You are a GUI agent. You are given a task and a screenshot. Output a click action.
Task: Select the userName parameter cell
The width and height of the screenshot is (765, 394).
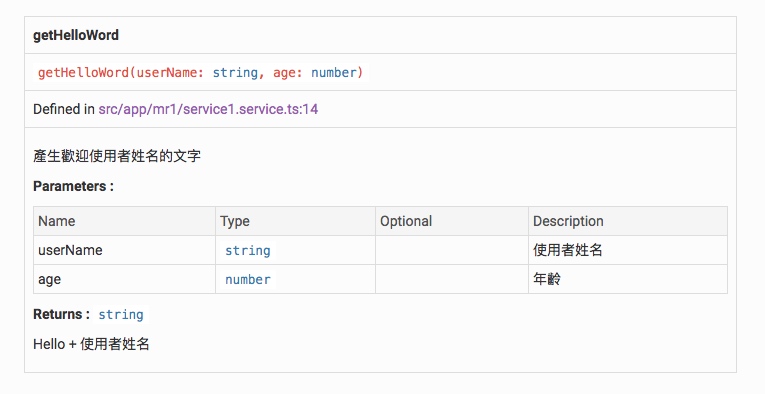tap(124, 250)
